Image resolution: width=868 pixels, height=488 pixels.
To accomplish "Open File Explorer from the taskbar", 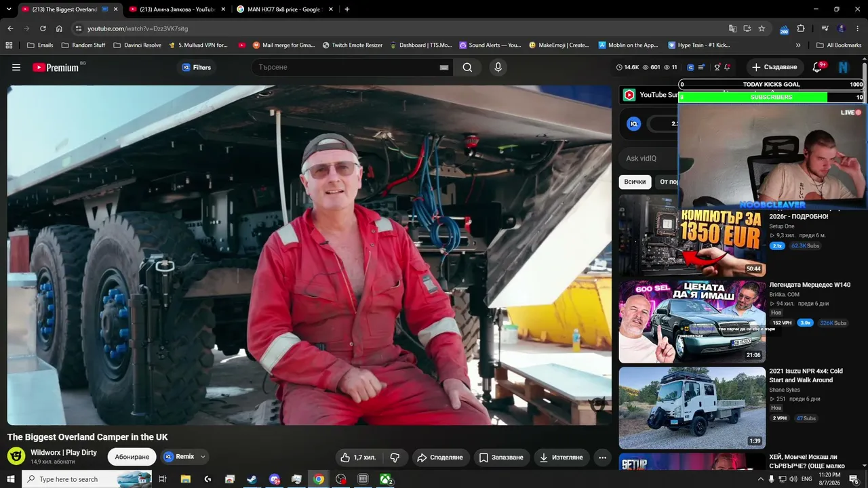I will (x=185, y=479).
